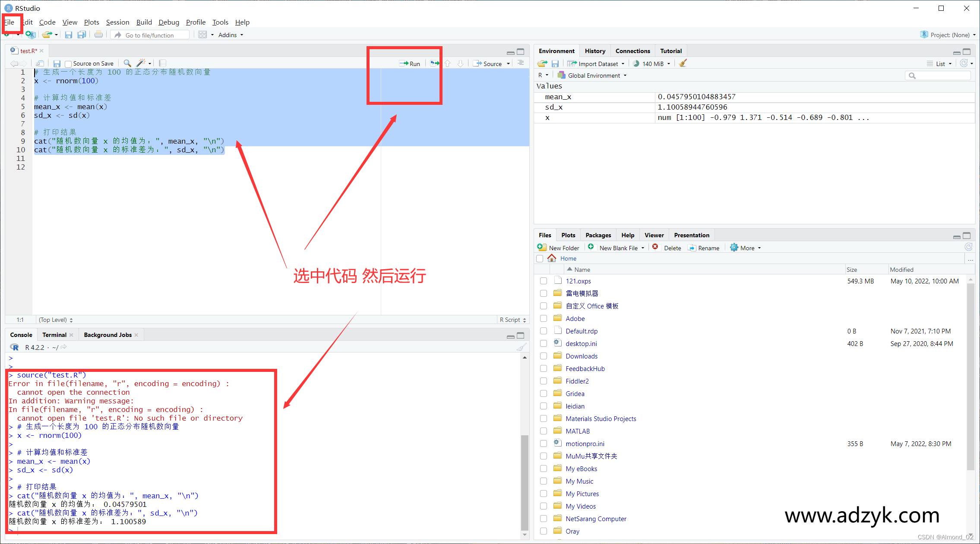Open the Session menu
Viewport: 980px width, 544px height.
117,22
